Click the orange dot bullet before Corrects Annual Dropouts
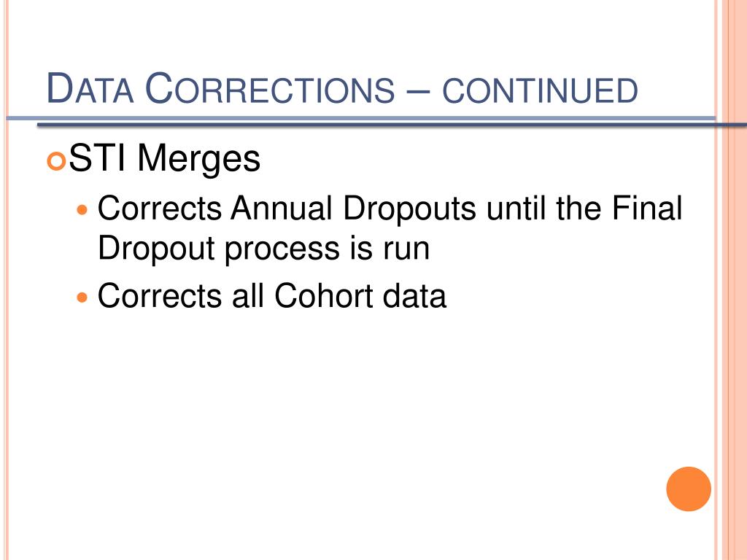 click(x=82, y=209)
